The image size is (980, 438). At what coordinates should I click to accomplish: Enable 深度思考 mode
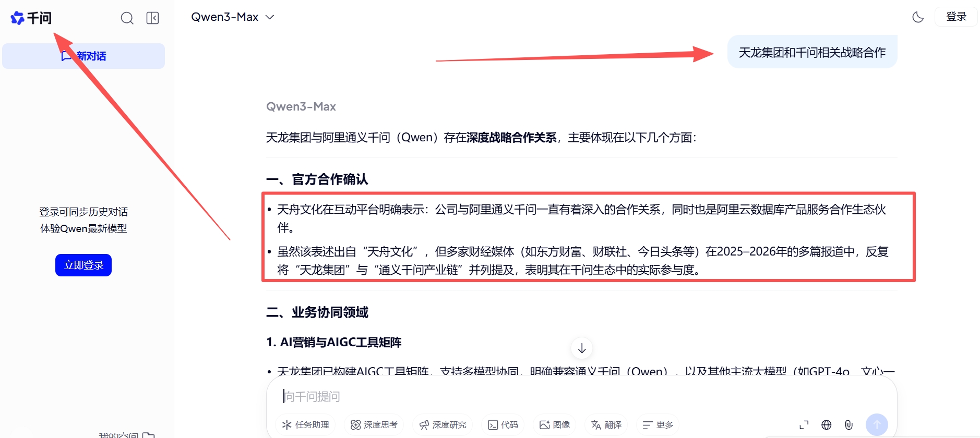coord(374,425)
